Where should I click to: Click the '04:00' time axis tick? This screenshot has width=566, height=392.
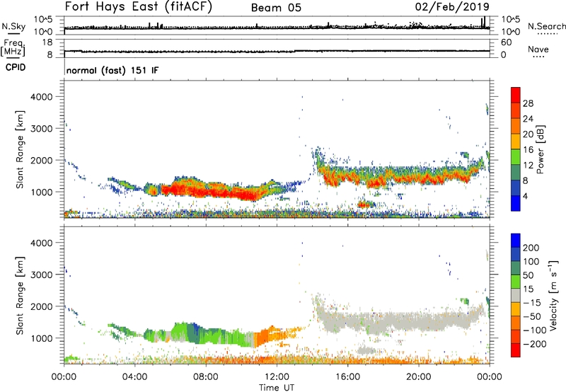coord(134,377)
